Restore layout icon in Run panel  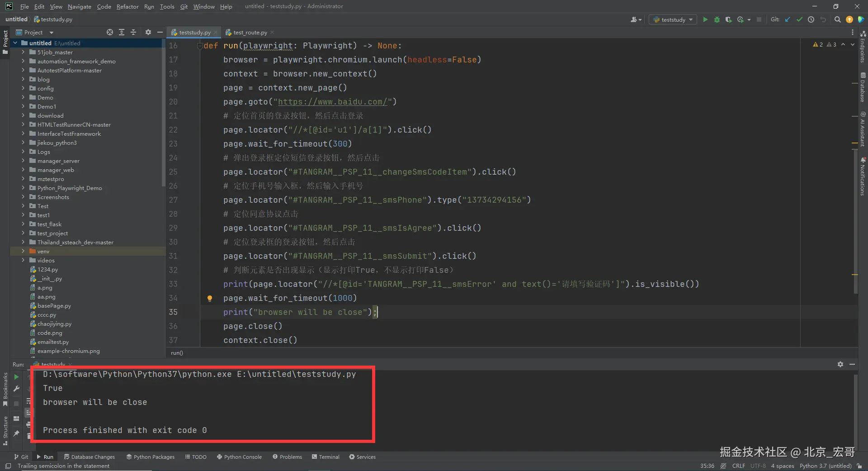point(16,419)
